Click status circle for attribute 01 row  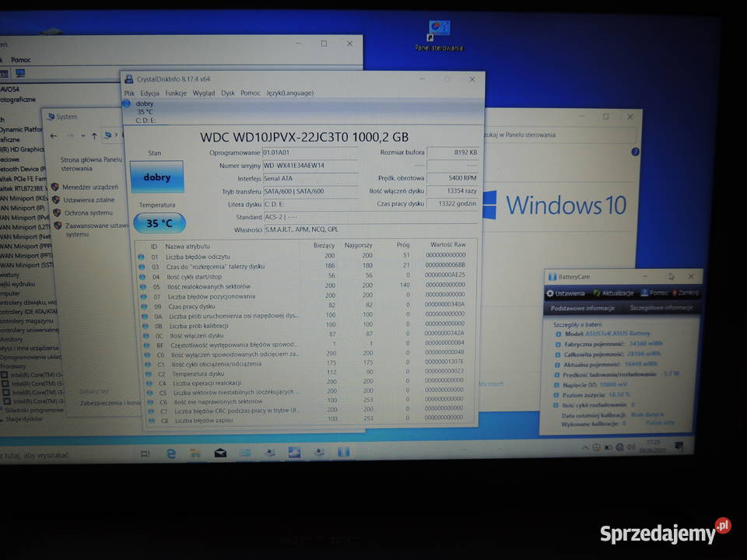141,257
